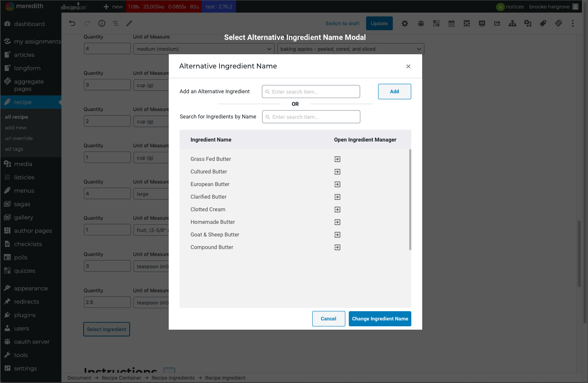Focus the Quantity field containing 2.5
Screen dimensions: 588x383
click(x=107, y=302)
